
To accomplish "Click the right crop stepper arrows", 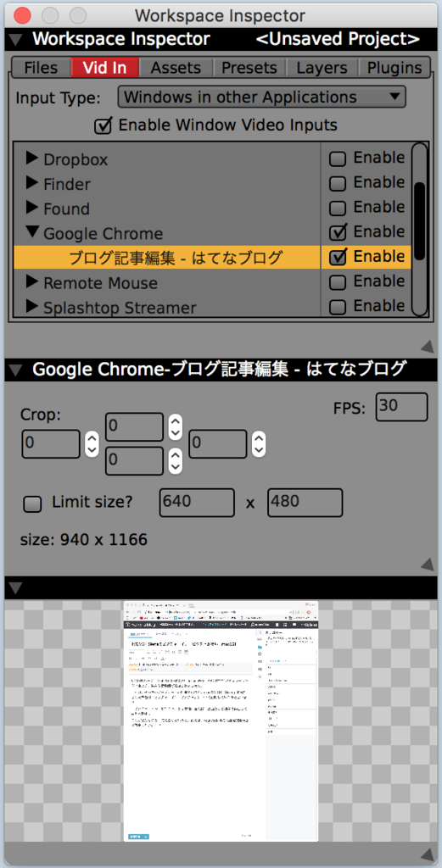I will click(x=258, y=444).
